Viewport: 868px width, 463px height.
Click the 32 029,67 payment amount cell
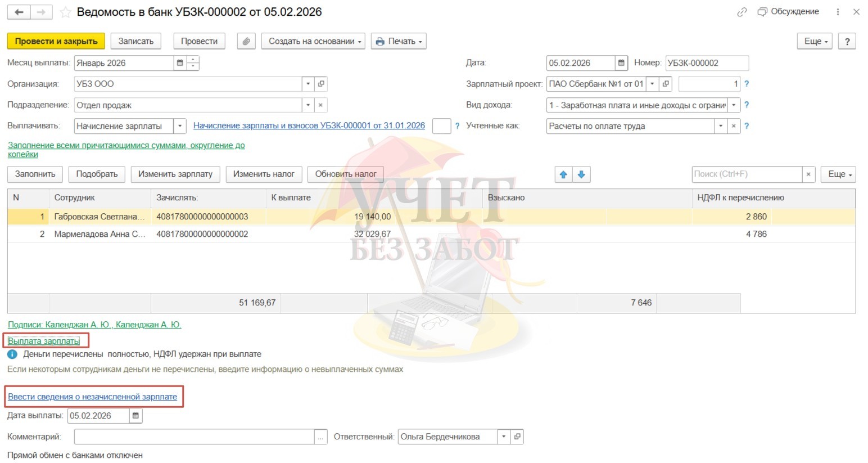(x=372, y=234)
